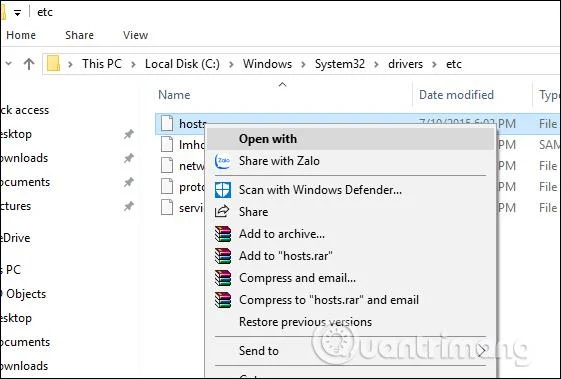Viewport: 561px width, 379px height.
Task: Click pin icon next to Documents
Action: 128,182
